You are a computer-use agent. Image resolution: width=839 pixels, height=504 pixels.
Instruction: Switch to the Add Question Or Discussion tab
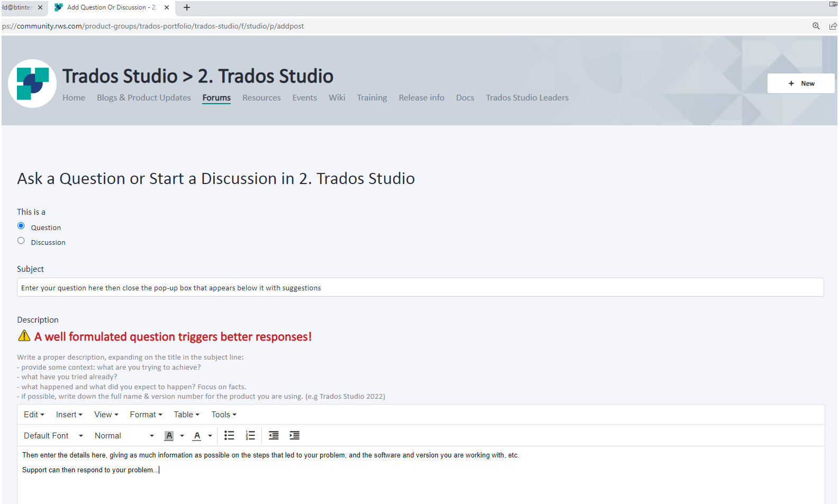(x=111, y=7)
